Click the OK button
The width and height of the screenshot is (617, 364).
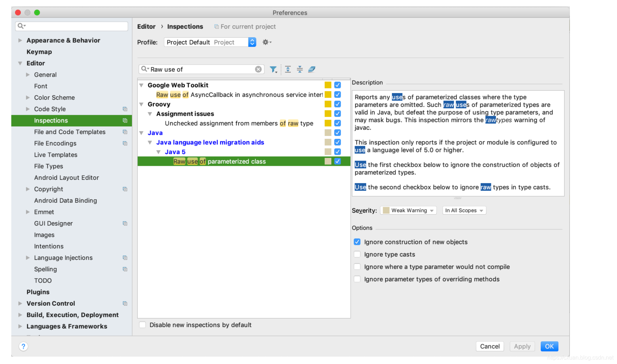coord(549,346)
